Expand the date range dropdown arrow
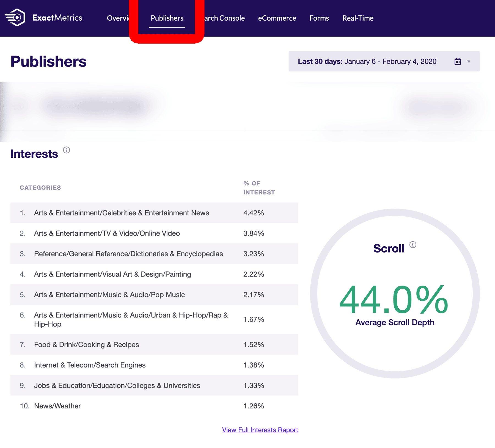Viewport: 495px width, 448px height. tap(469, 62)
